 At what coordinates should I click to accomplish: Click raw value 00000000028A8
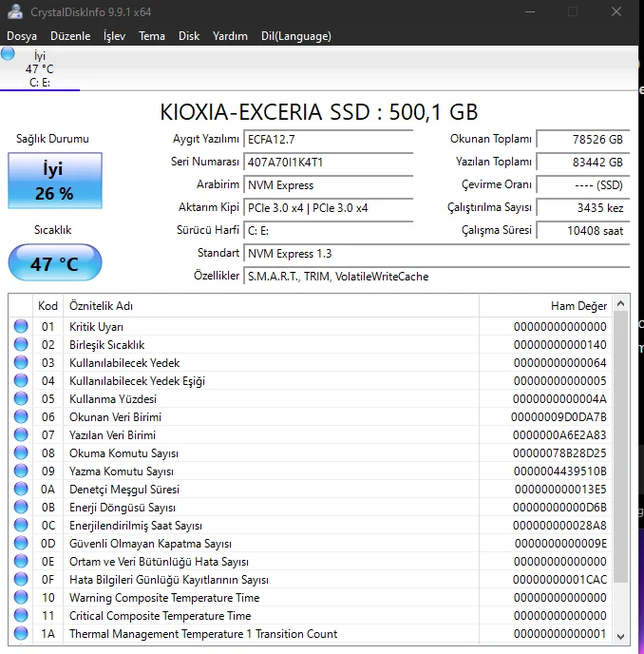[x=559, y=525]
